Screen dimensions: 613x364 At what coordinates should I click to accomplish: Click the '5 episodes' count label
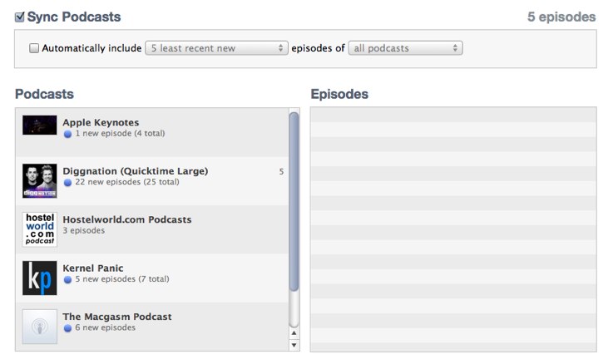pyautogui.click(x=561, y=17)
